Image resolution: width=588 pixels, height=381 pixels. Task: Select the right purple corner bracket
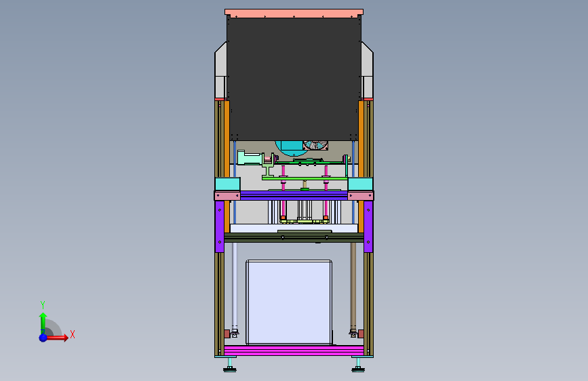point(368,226)
